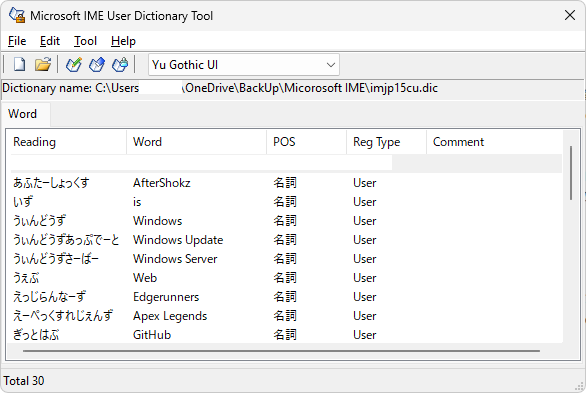Click the Add word toolbar icon
Screen dimensions: 586x393
[74, 65]
